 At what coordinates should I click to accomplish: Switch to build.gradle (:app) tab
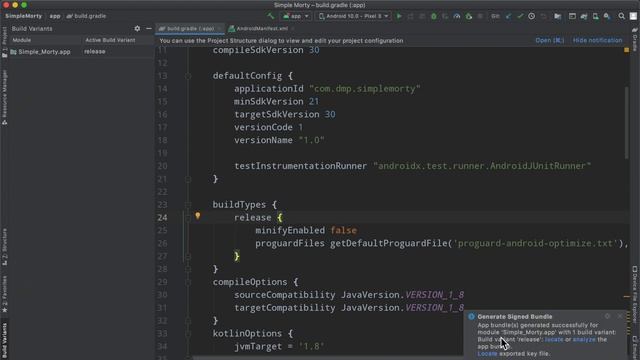(189, 29)
